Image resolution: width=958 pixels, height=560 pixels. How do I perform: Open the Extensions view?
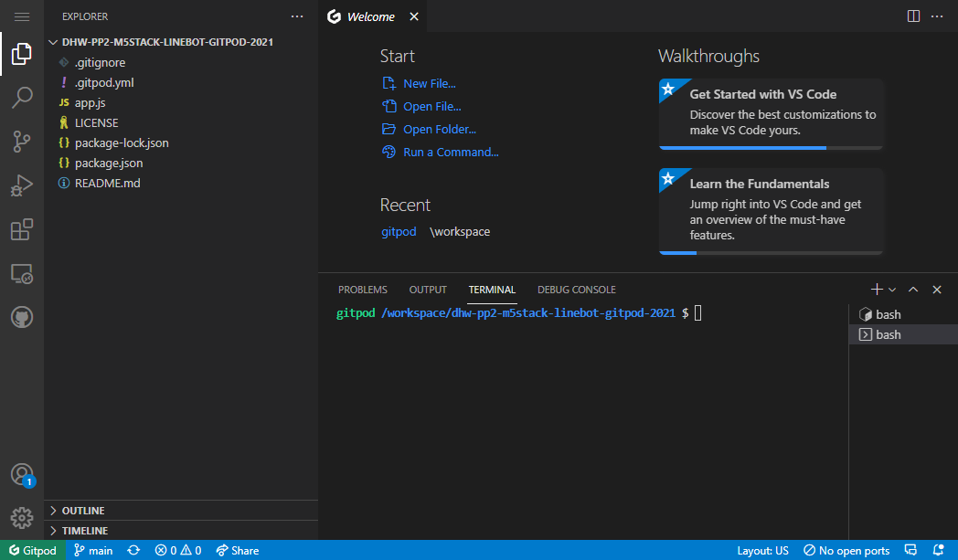21,229
